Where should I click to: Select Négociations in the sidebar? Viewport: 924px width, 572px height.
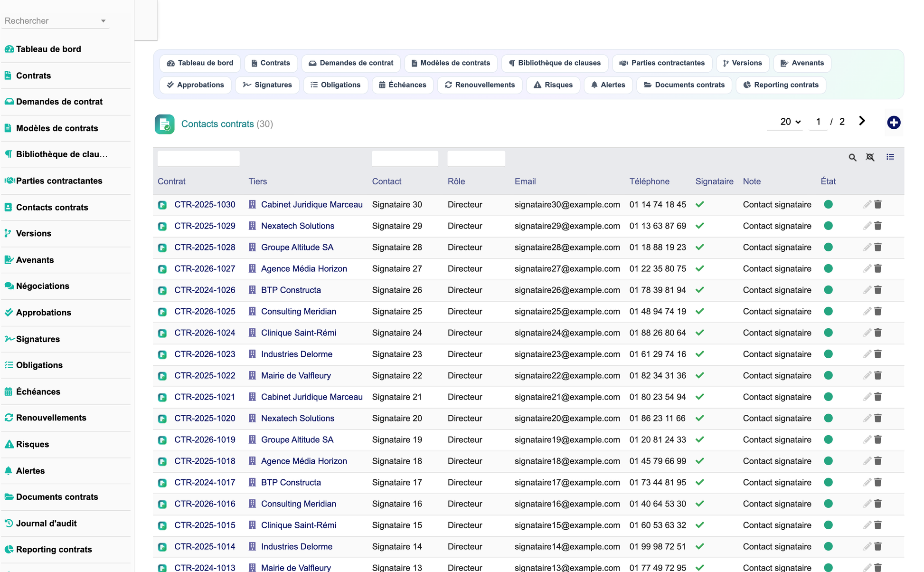tap(66, 286)
